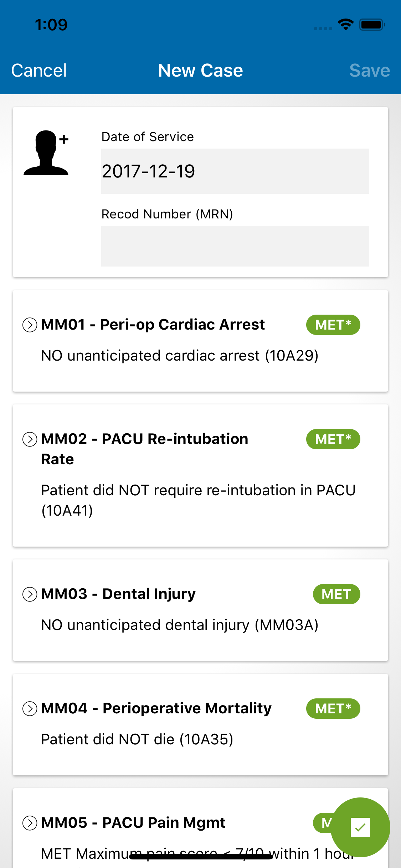Tap the New Case title
Viewport: 401px width, 868px height.
200,71
